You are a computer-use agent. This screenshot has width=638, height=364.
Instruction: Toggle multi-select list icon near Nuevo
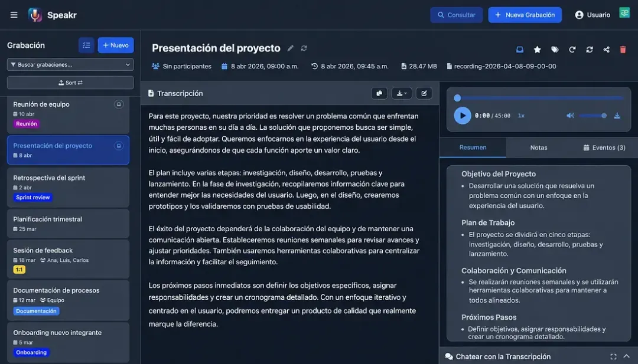pos(86,45)
